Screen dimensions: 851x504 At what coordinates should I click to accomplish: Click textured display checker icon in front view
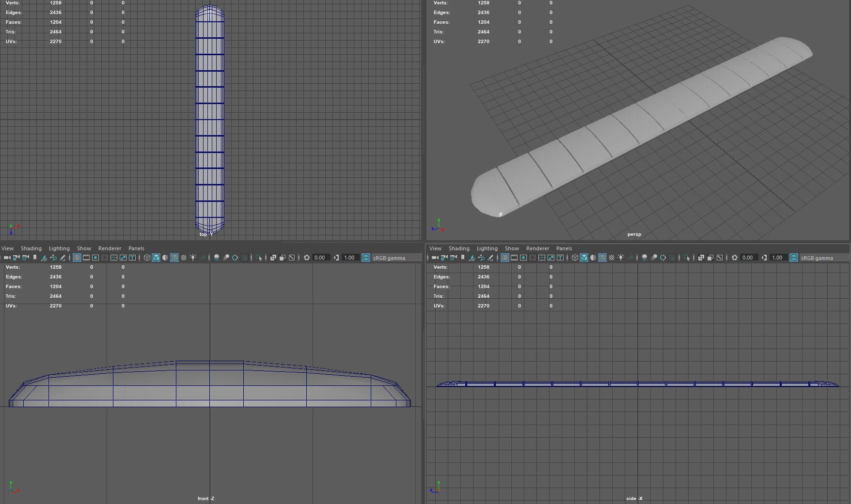(184, 258)
